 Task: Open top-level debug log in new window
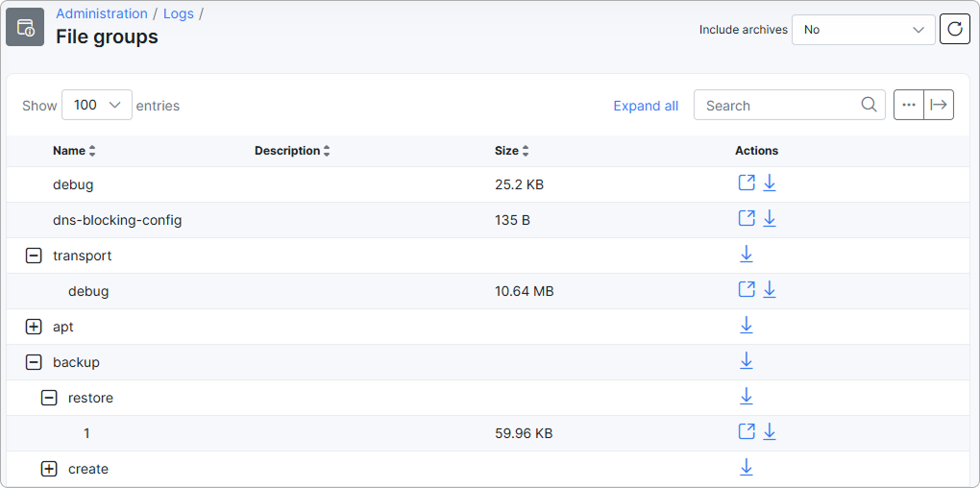(747, 183)
